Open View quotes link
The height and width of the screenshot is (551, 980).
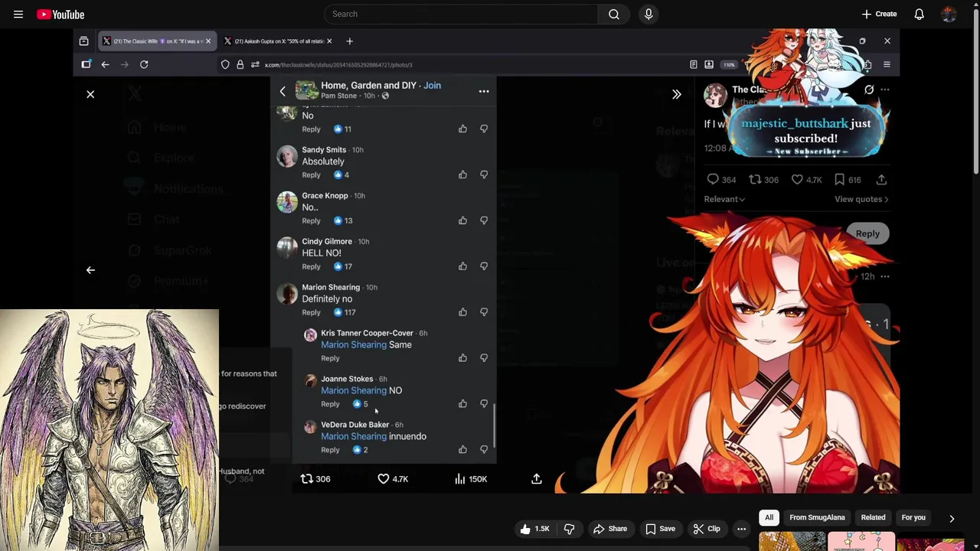click(x=861, y=199)
